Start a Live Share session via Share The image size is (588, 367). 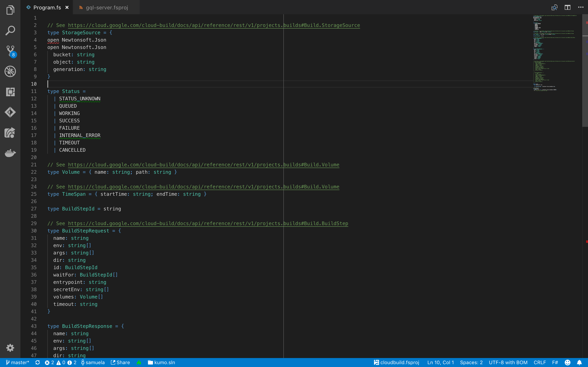[x=120, y=362]
